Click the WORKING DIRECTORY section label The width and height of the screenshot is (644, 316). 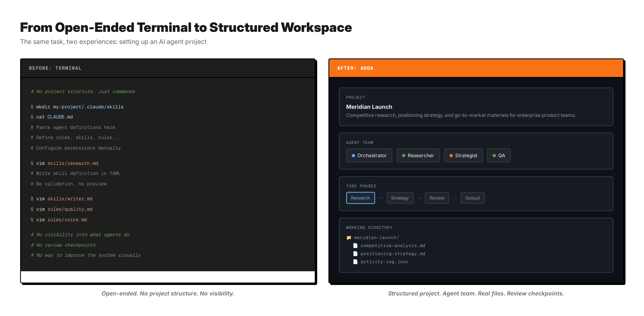[369, 228]
